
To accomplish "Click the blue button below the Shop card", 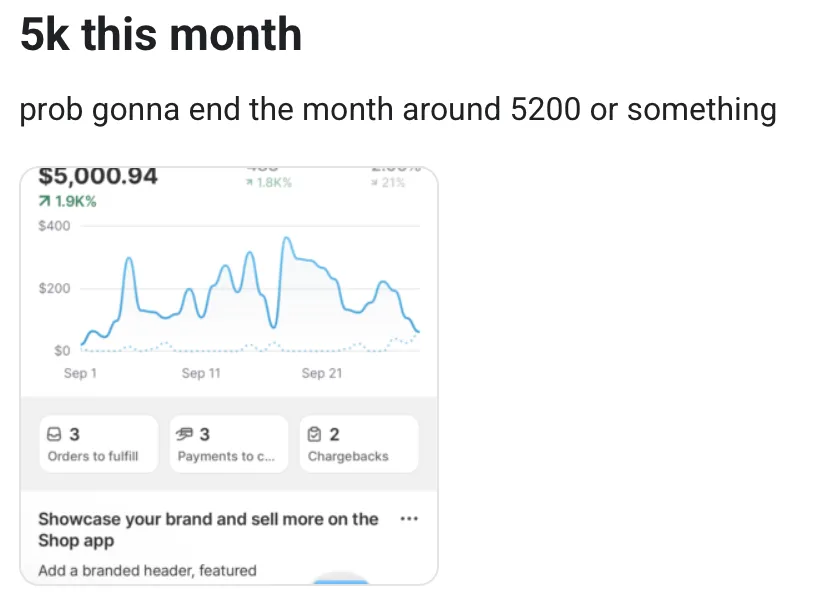I will [341, 580].
